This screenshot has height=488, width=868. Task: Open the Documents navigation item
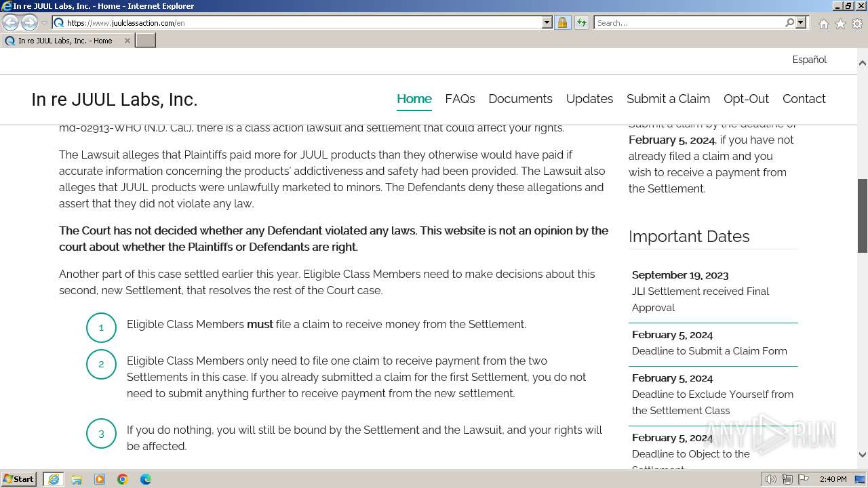click(x=520, y=99)
